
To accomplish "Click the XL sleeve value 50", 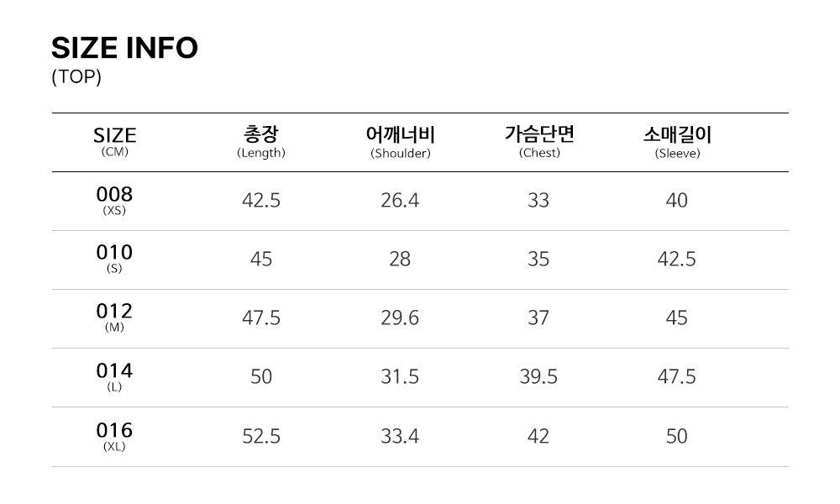I will pyautogui.click(x=676, y=437).
